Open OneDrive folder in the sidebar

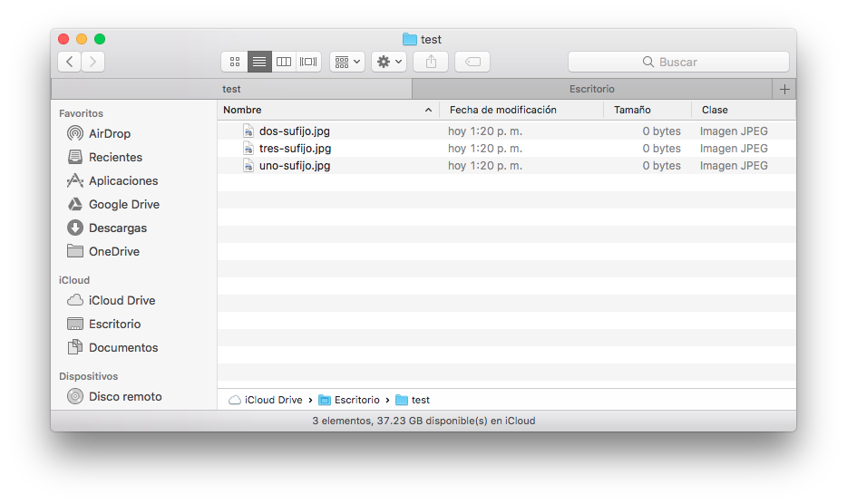pyautogui.click(x=103, y=251)
